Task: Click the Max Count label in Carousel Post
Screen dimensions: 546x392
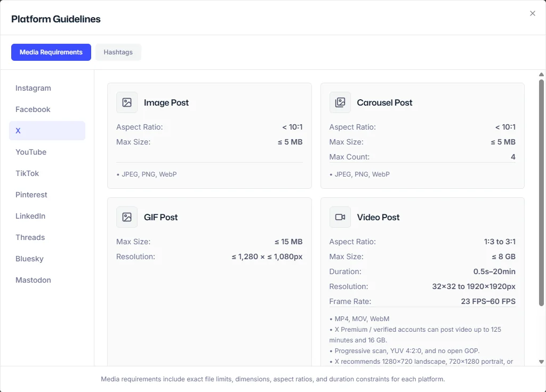Action: pyautogui.click(x=349, y=157)
